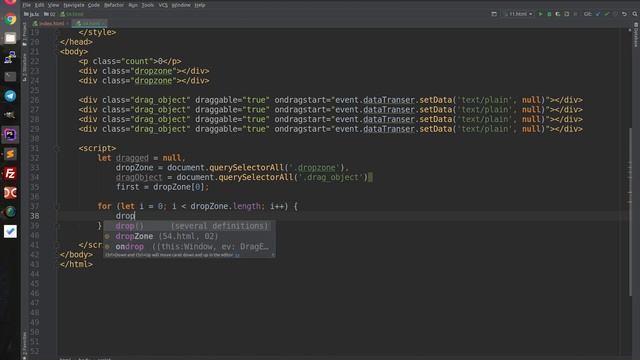Open the blue checkmark app in dock
The width and height of the screenshot is (640, 360).
(x=10, y=231)
